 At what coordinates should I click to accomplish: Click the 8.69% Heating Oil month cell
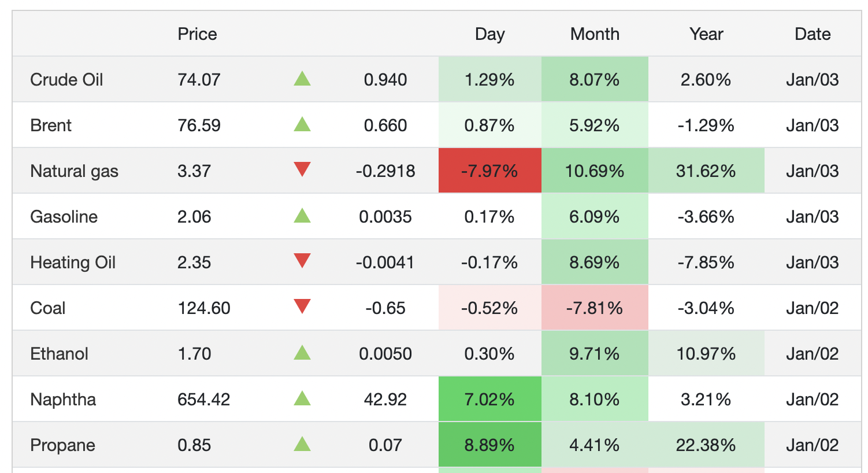(595, 262)
